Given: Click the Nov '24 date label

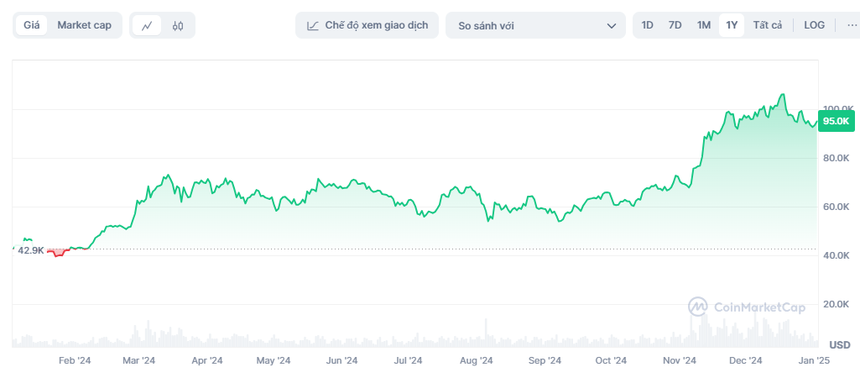Looking at the screenshot, I should [x=679, y=361].
